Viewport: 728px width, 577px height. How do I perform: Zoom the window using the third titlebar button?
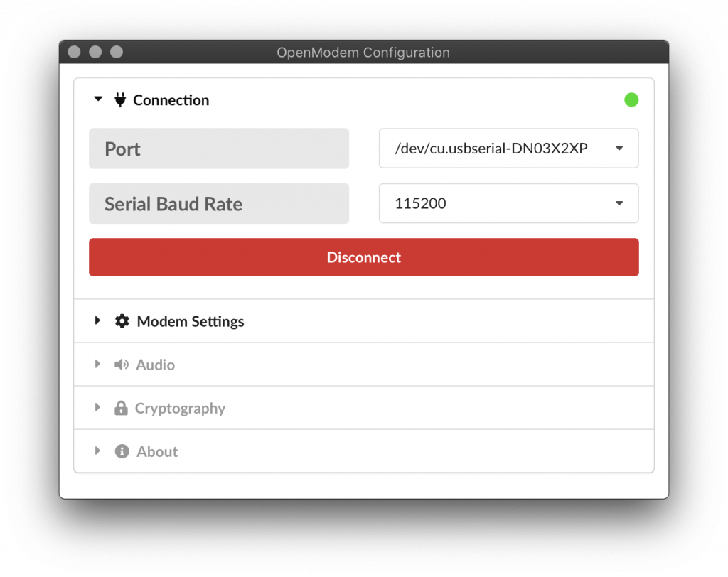(117, 52)
